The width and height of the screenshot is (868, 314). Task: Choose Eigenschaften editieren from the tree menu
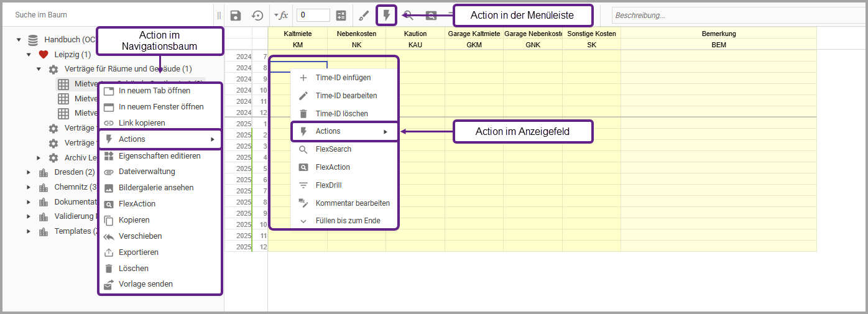click(159, 155)
